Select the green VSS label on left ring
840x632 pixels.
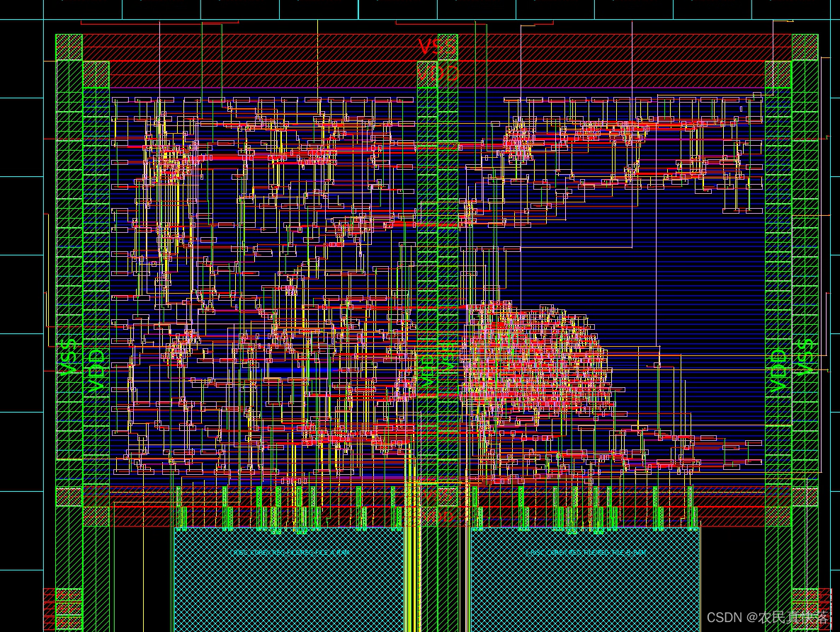tap(69, 357)
